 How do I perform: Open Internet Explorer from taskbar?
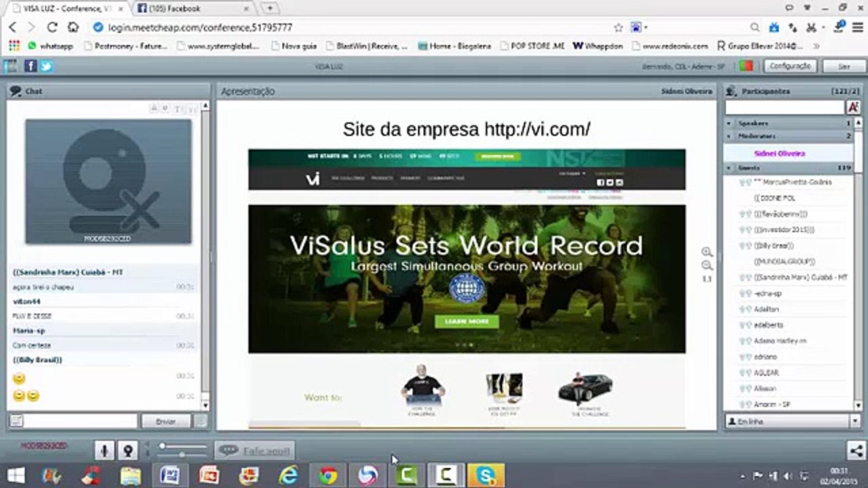click(289, 475)
